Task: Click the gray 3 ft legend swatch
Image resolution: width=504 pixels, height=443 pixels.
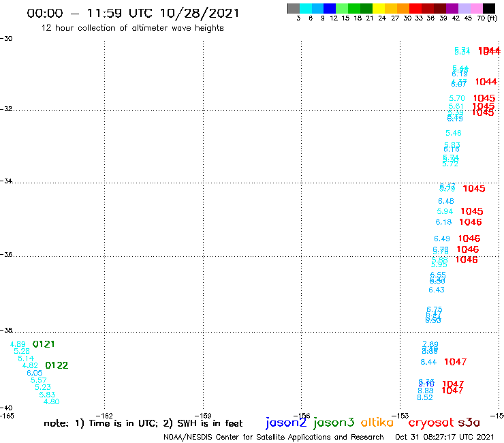Action: coord(294,8)
